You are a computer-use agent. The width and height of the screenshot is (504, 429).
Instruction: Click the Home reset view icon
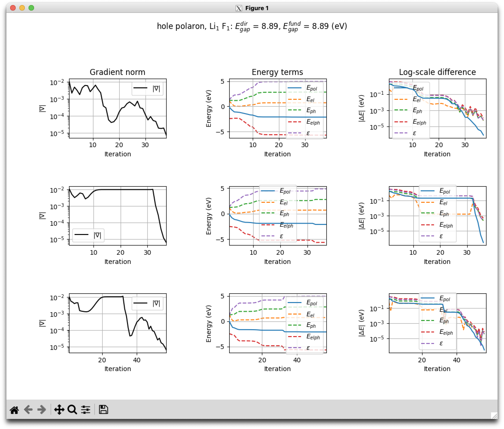tap(14, 410)
